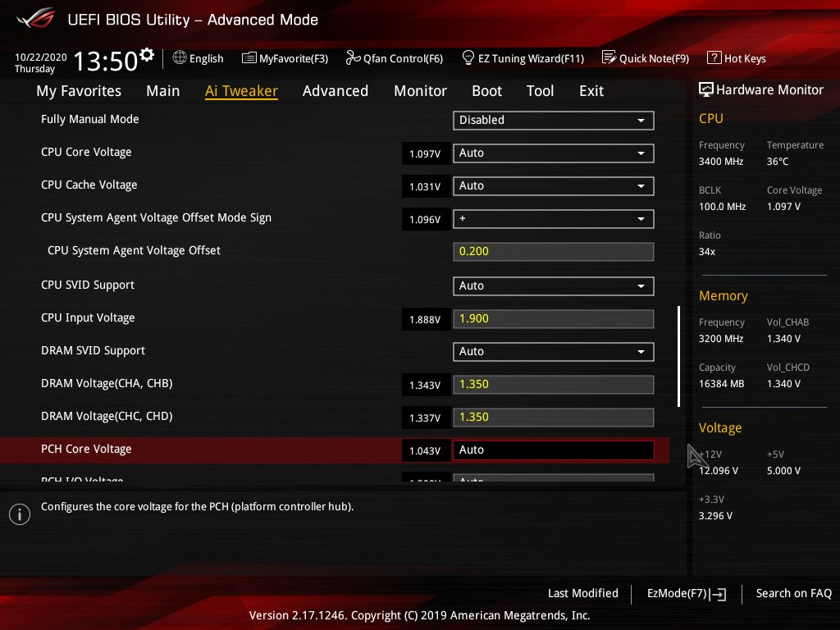Switch to My Favorites tab
Screen dimensions: 840x630
click(79, 90)
